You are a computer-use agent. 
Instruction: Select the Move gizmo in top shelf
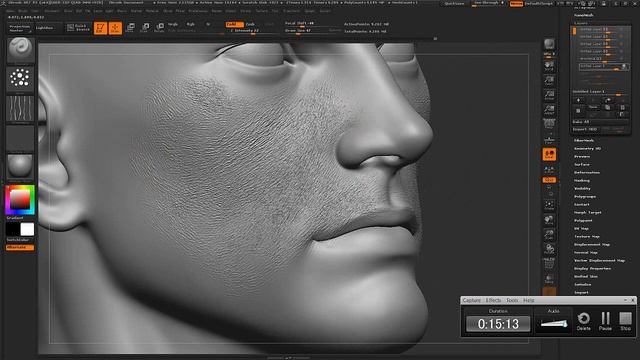point(130,28)
